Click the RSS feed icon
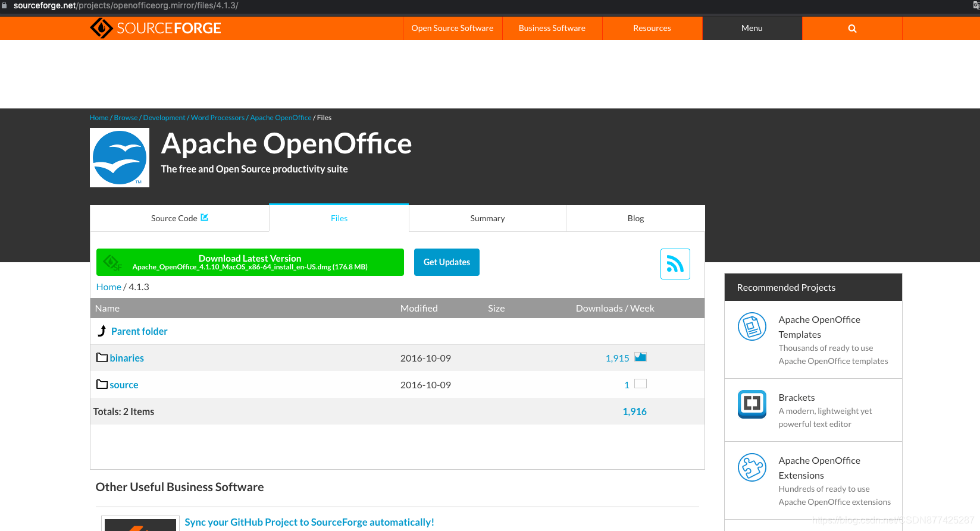980x531 pixels. tap(675, 264)
